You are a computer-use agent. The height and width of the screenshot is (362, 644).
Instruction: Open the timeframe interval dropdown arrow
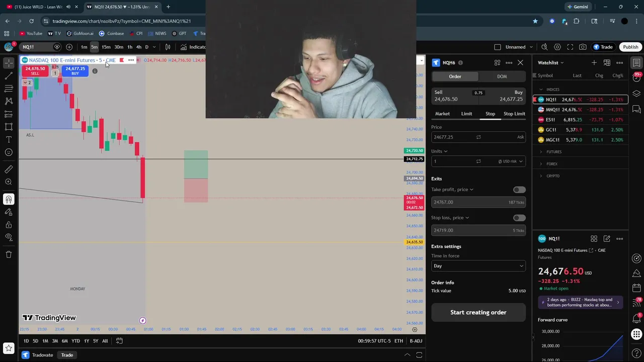tap(154, 47)
